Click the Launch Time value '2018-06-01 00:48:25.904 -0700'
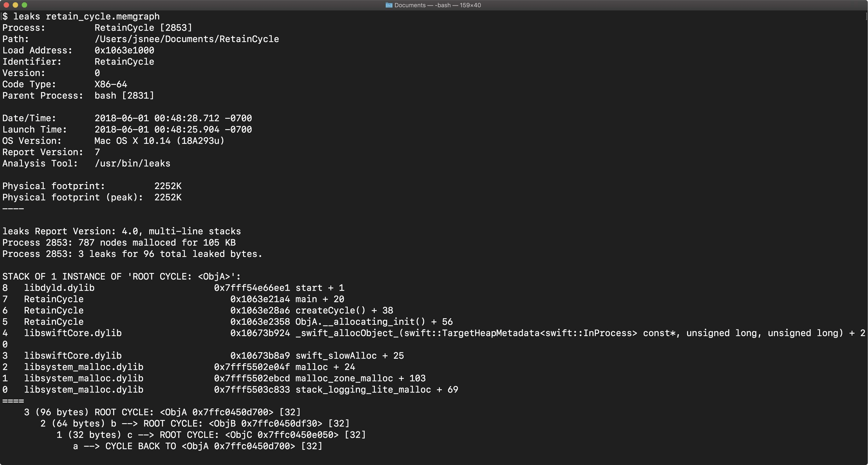Screen dimensions: 868x465 pos(173,129)
